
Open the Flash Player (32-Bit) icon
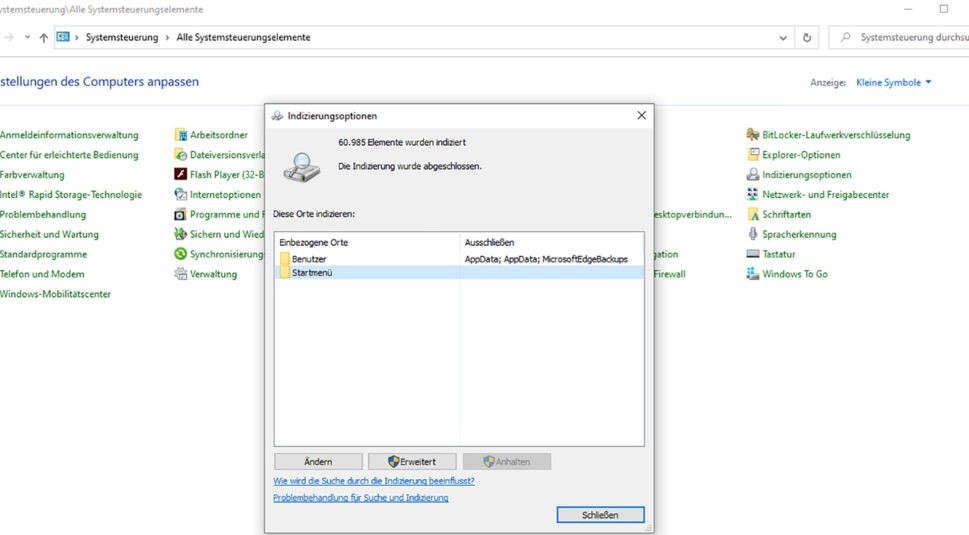click(x=180, y=174)
